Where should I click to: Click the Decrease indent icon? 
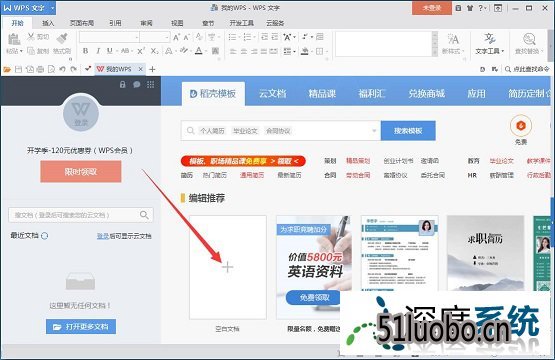click(x=264, y=37)
